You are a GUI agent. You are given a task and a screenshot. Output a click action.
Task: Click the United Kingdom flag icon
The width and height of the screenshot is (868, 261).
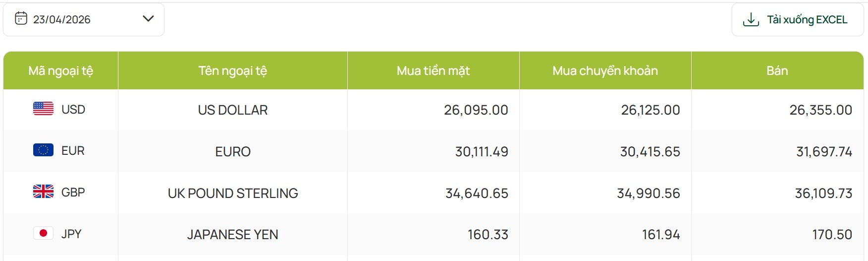[x=43, y=192]
